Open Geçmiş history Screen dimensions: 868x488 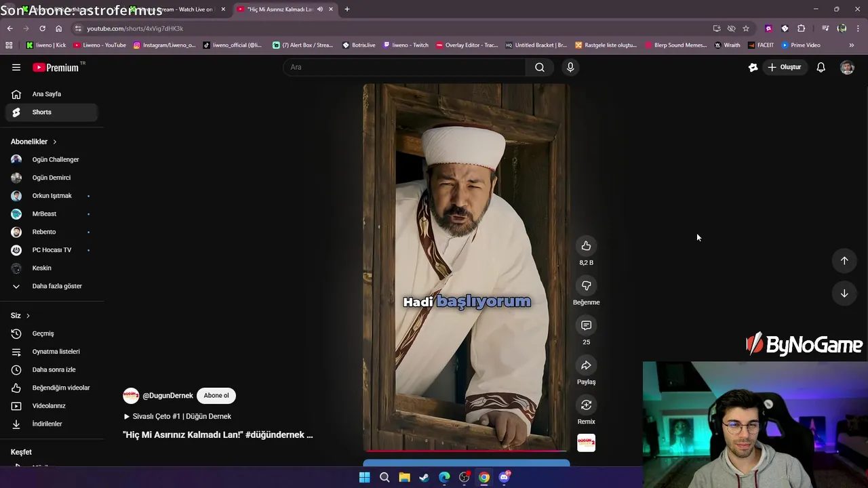tap(52, 333)
